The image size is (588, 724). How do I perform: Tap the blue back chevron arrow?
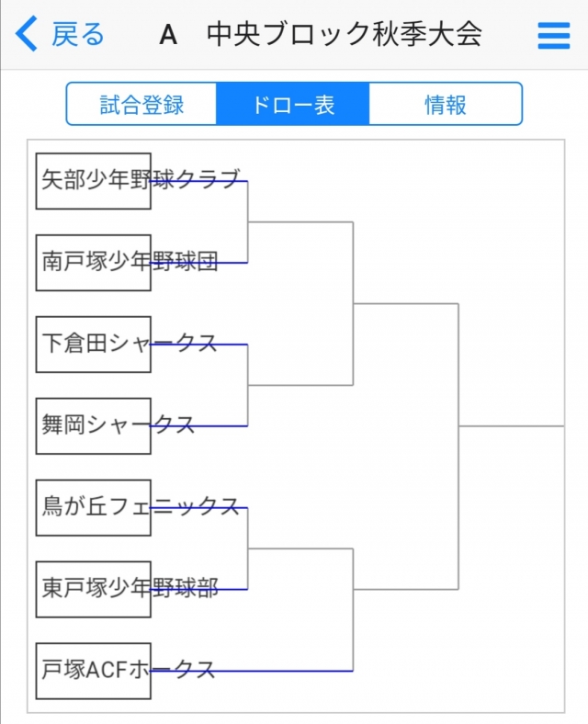coord(27,35)
